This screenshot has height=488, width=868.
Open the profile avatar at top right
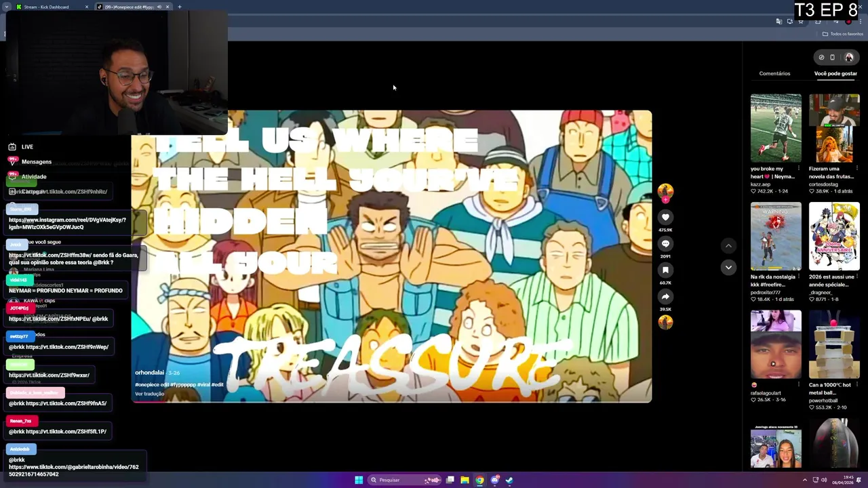click(848, 57)
